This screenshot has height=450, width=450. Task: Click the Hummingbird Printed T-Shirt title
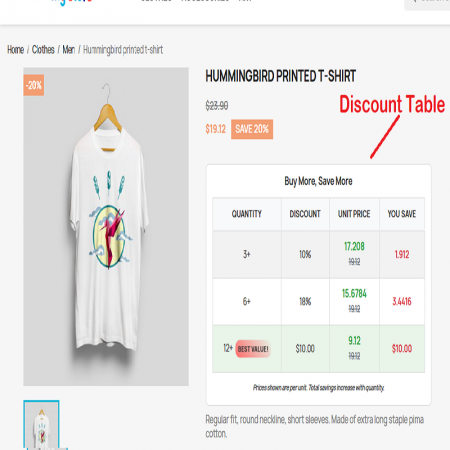click(281, 76)
